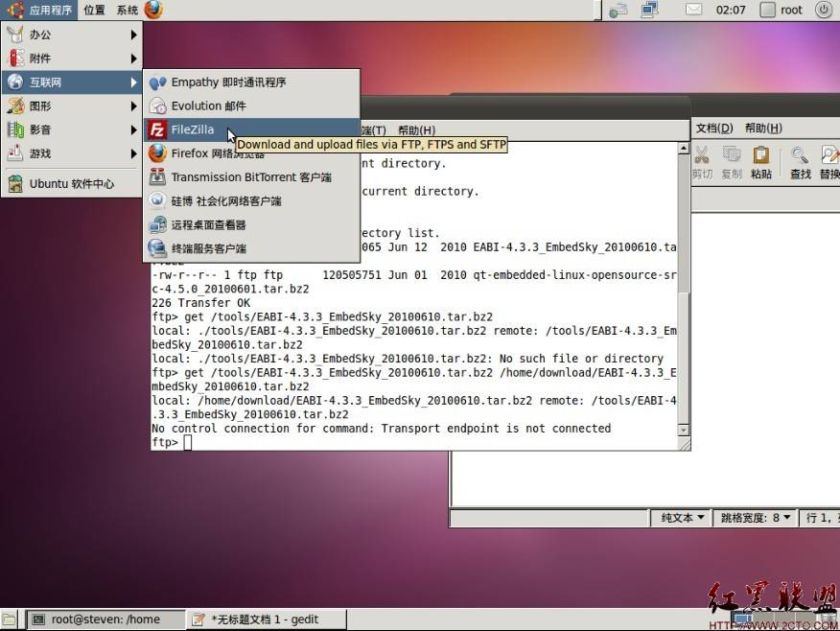
Task: Click the 行 1 cursor position in gedit's status bar
Action: tap(820, 518)
